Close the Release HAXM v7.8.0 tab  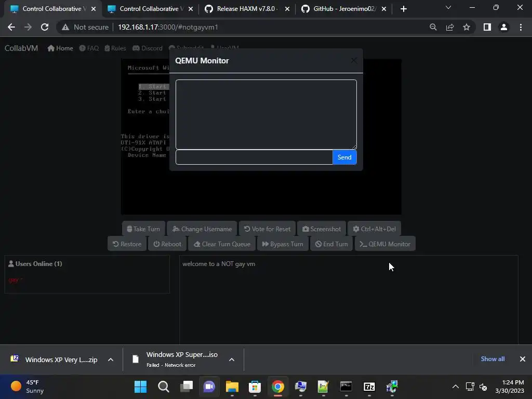287,9
